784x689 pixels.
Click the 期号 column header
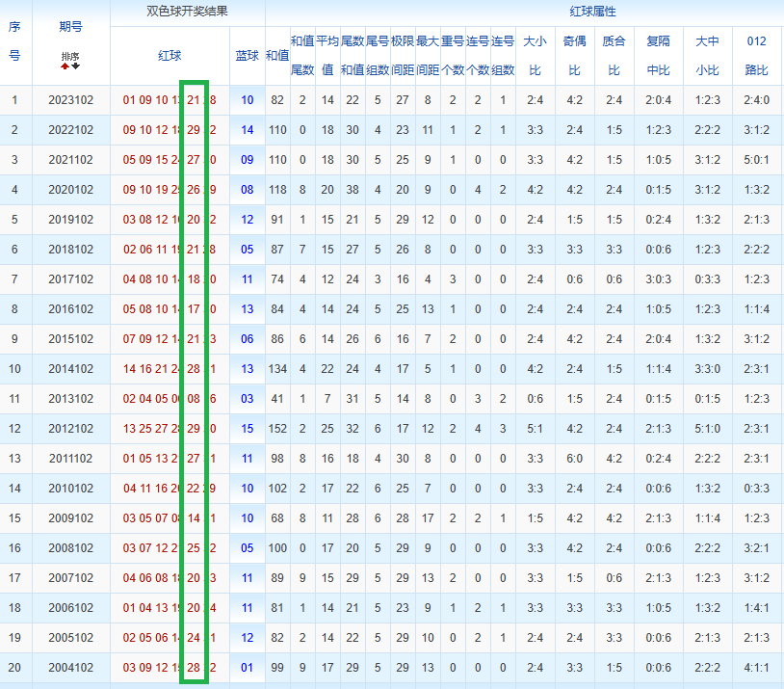coord(70,27)
